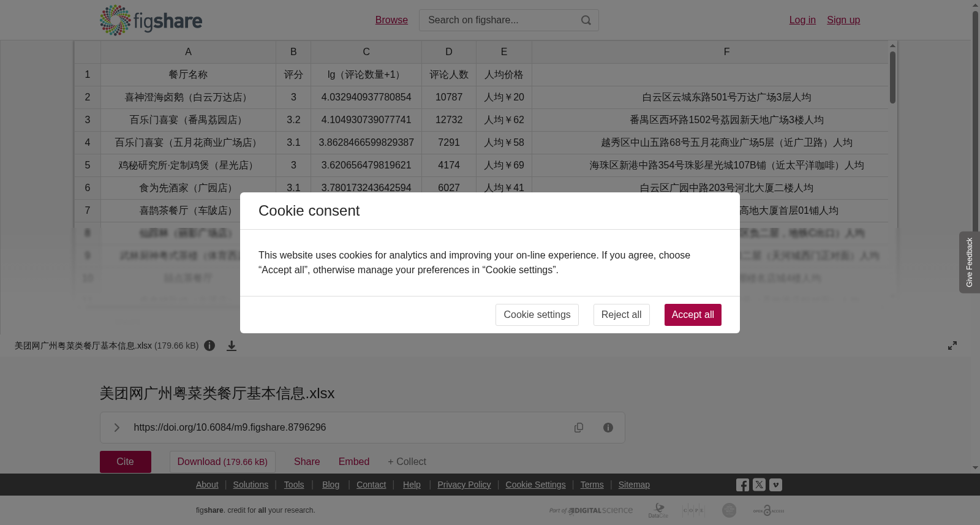Open figshare Vimeo page
Image resolution: width=980 pixels, height=525 pixels.
tap(775, 485)
